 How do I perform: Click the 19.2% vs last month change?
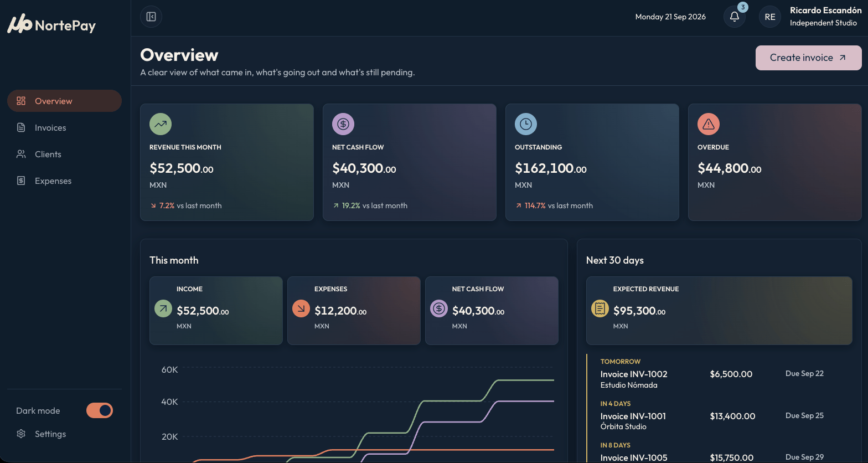click(370, 205)
